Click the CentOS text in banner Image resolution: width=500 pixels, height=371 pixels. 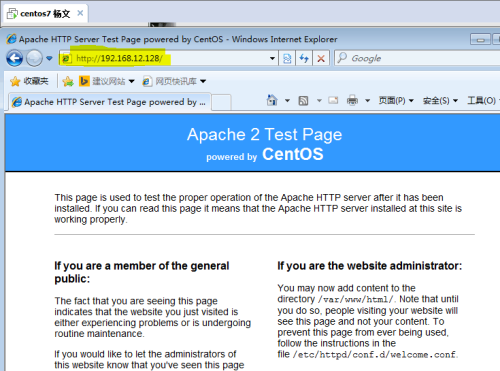click(293, 154)
